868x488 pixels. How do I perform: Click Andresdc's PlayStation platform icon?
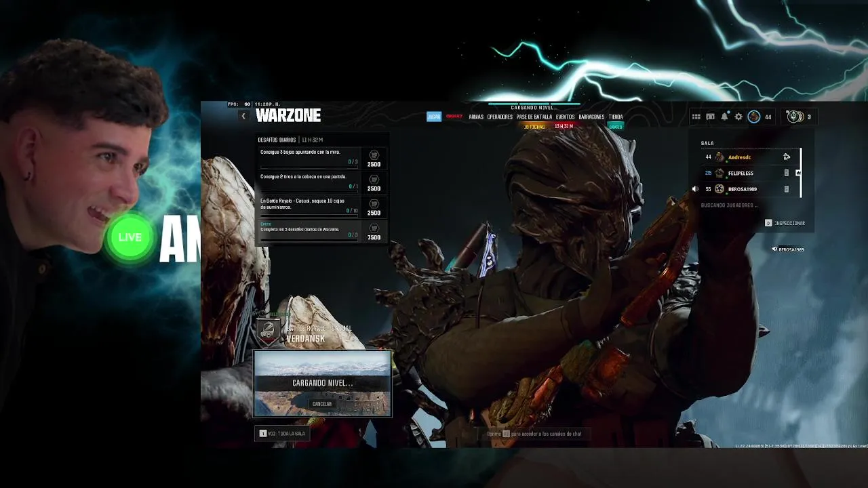click(787, 157)
